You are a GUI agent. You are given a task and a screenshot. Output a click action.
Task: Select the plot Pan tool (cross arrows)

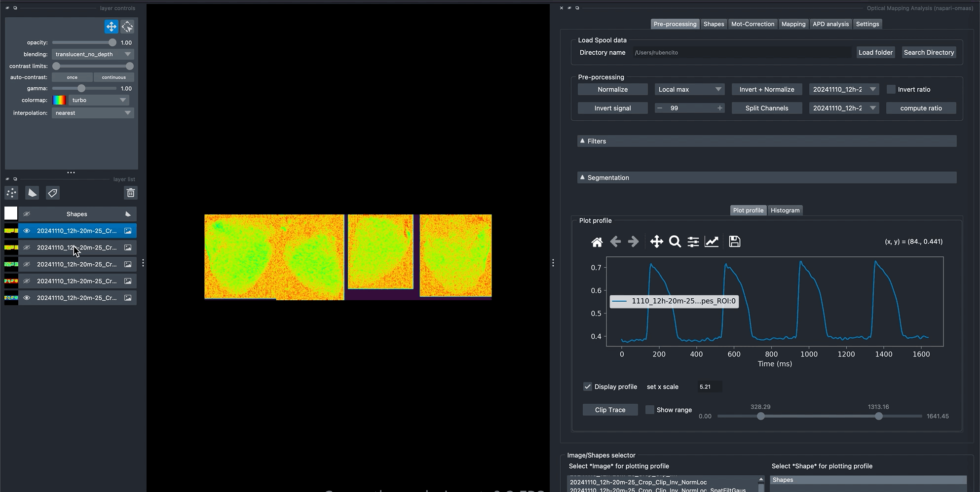(x=656, y=242)
